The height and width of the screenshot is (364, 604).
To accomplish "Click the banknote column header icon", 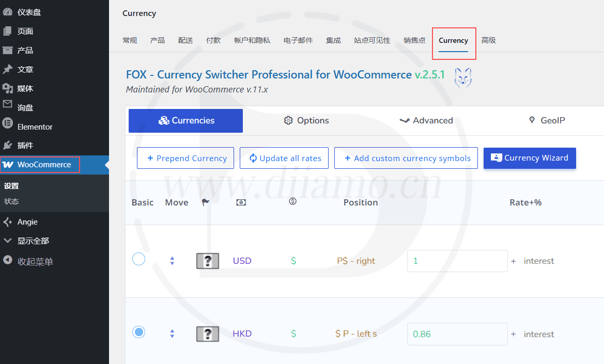I will tap(241, 202).
